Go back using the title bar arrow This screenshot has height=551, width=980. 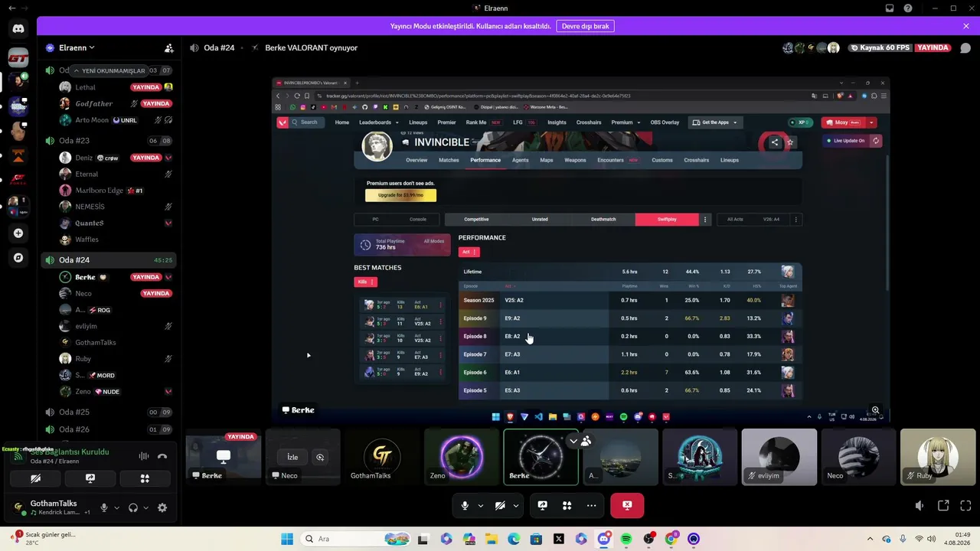pyautogui.click(x=11, y=8)
